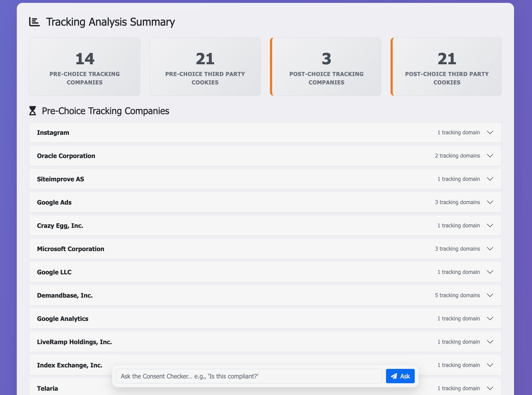
Task: Expand Index Exchange, Inc. chevron
Action: click(490, 365)
